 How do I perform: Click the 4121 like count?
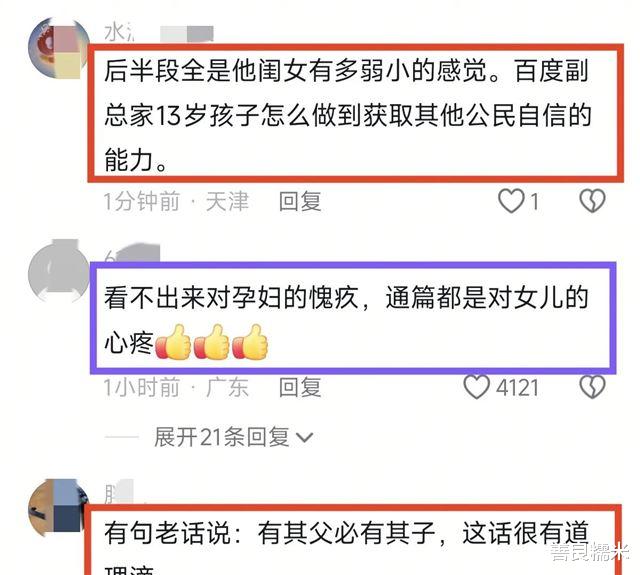click(x=517, y=388)
